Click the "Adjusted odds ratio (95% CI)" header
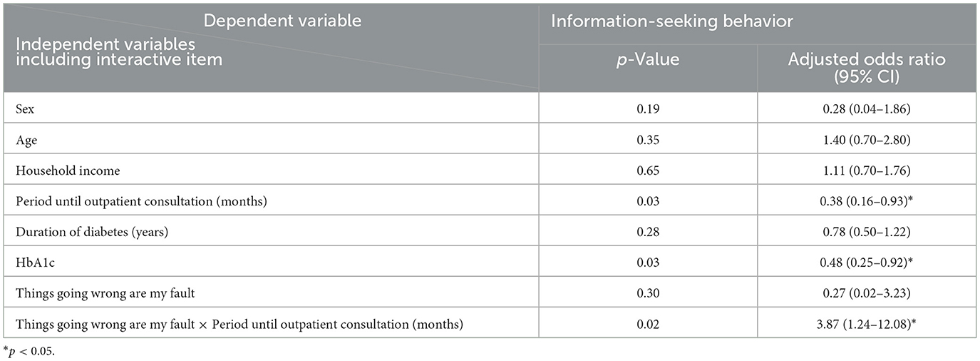980x361 pixels. [x=867, y=68]
